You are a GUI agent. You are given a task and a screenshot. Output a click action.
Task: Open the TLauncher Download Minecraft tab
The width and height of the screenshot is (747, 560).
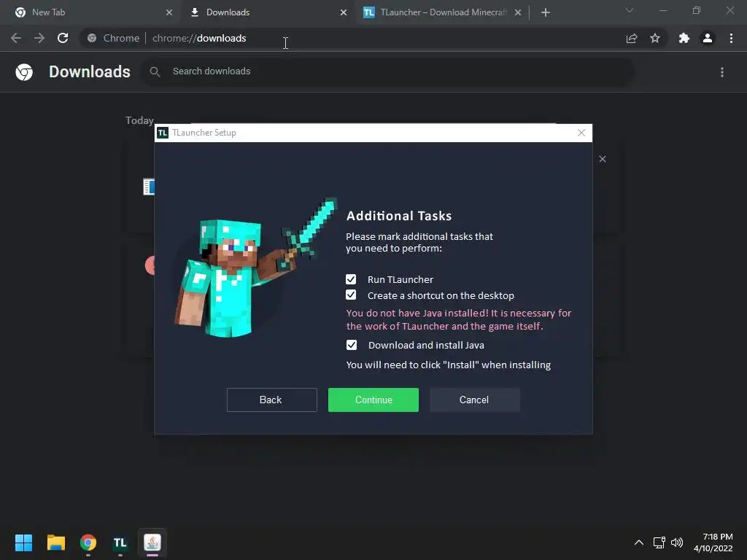[x=441, y=12]
